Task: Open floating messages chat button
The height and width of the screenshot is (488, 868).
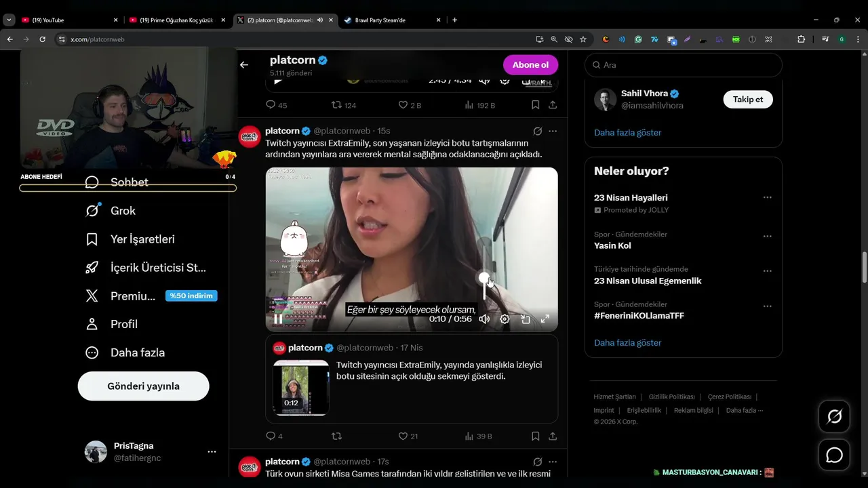Action: coord(835,455)
